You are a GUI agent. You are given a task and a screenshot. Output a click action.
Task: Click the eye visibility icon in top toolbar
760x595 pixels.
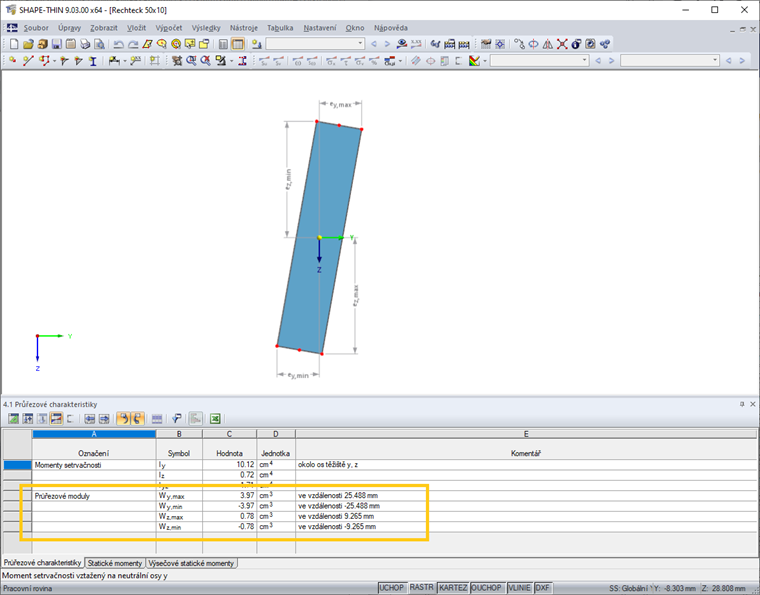pyautogui.click(x=401, y=44)
